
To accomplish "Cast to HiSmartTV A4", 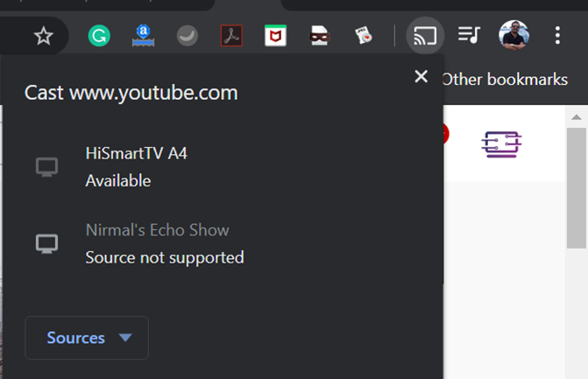I will 136,166.
